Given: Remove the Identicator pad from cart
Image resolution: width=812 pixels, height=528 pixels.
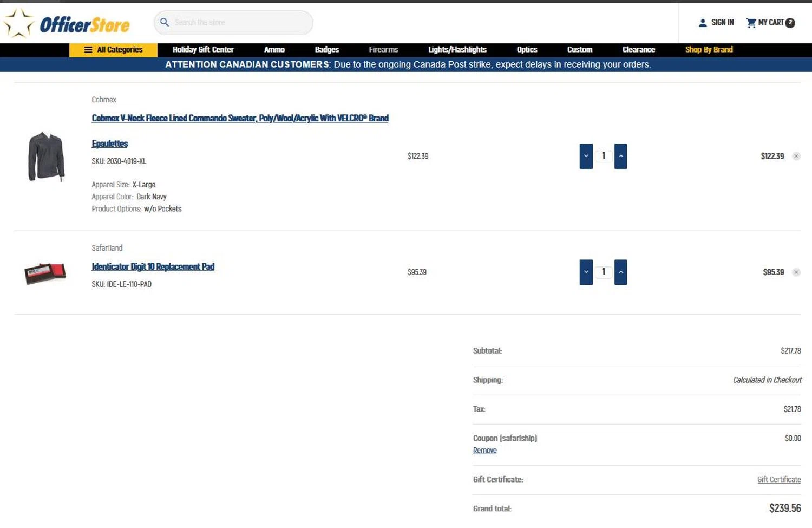Looking at the screenshot, I should 796,272.
